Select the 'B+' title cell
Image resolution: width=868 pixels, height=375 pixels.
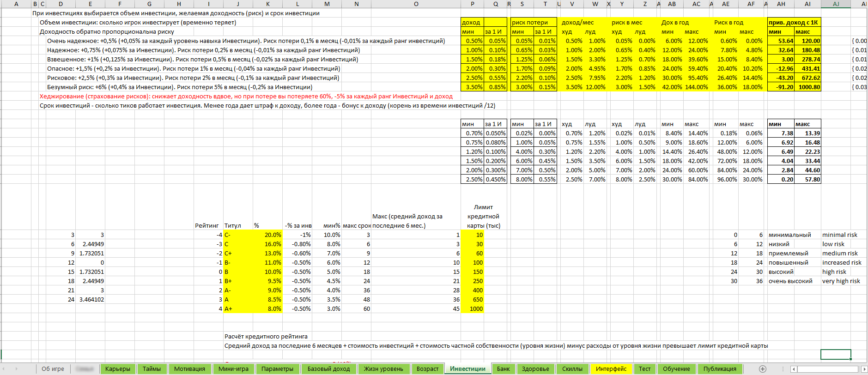[238, 281]
